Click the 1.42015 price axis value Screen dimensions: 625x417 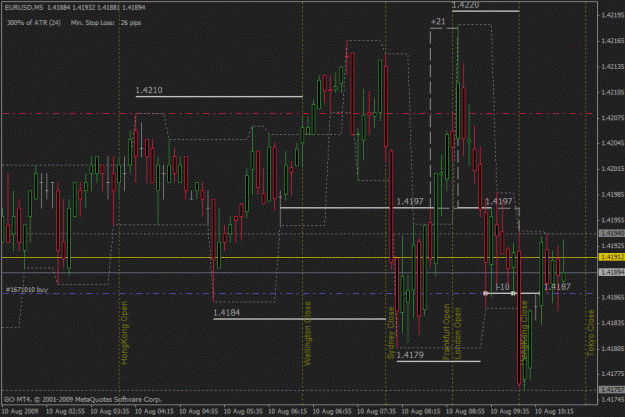click(613, 169)
